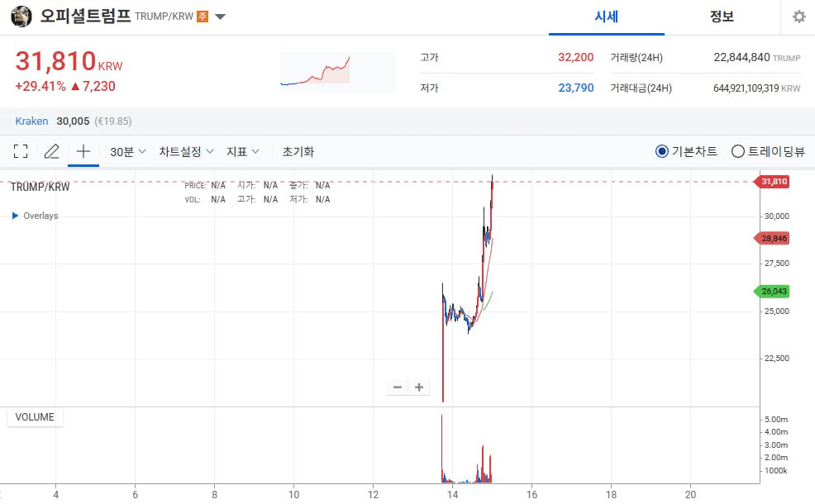Click the Official Trump coin logo
Image resolution: width=815 pixels, height=504 pixels.
pyautogui.click(x=21, y=17)
